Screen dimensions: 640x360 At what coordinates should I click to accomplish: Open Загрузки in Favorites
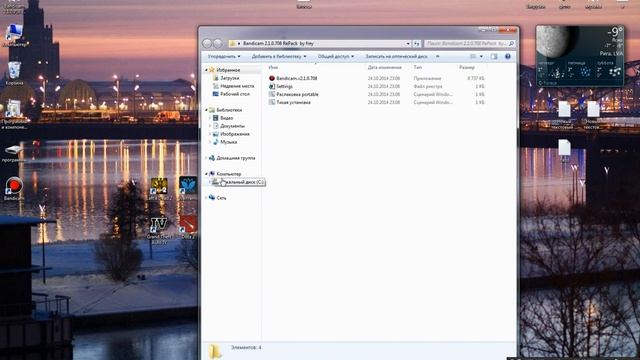(x=226, y=78)
